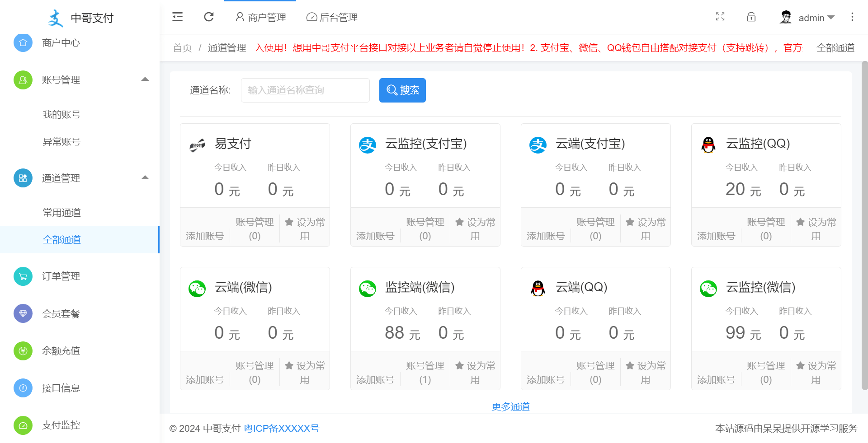
Task: Click the lock screen icon
Action: (x=751, y=17)
